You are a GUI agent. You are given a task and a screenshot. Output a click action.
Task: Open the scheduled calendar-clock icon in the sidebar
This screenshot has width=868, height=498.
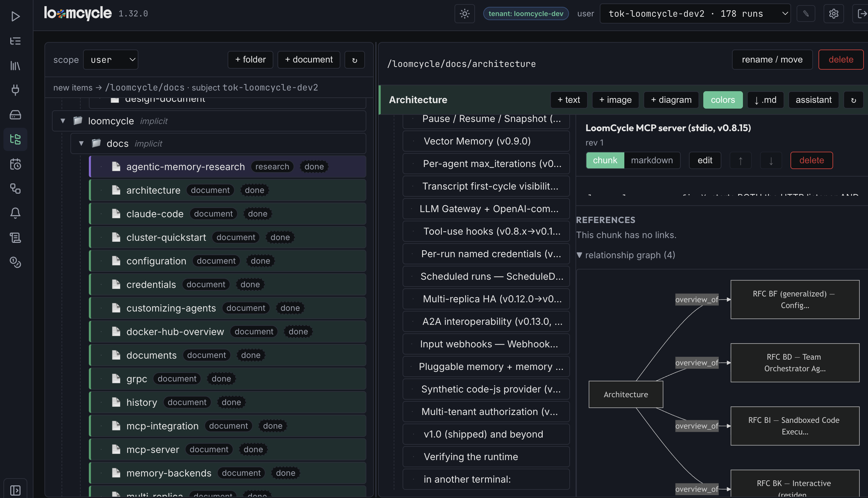tap(15, 164)
